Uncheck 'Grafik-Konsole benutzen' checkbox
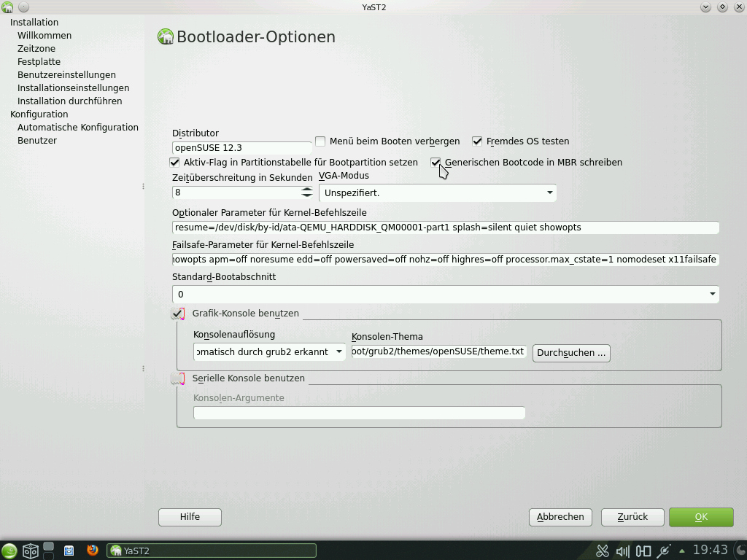 [x=178, y=314]
